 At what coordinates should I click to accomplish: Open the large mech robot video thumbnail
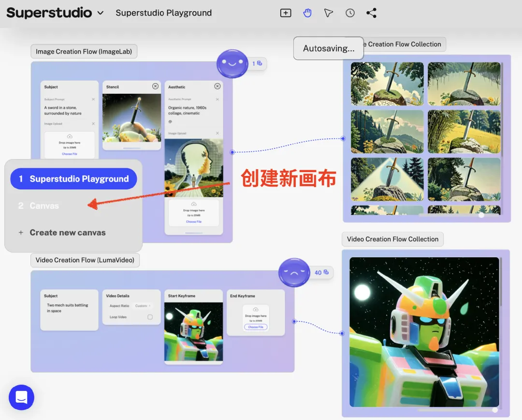point(424,332)
